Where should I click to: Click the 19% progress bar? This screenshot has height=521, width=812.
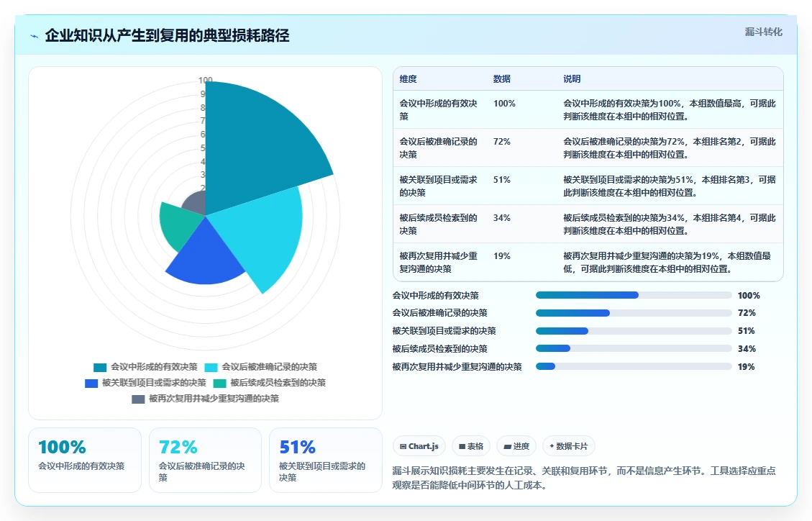click(x=634, y=366)
